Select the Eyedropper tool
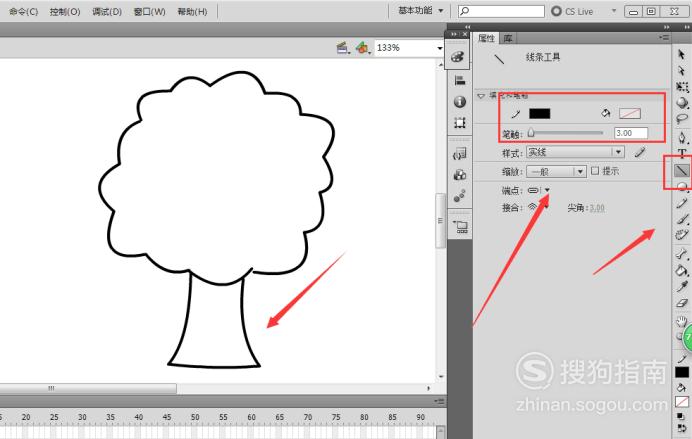 682,287
